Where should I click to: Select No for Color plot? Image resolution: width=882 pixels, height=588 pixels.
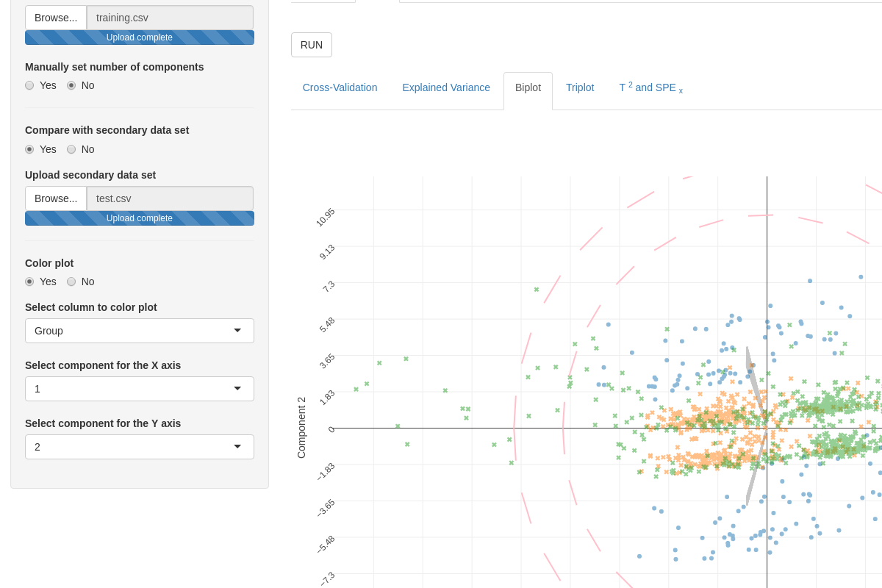(x=71, y=282)
